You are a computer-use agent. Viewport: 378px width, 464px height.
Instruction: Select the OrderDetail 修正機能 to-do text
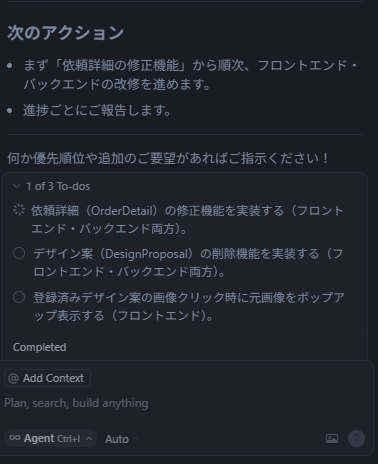pyautogui.click(x=187, y=219)
